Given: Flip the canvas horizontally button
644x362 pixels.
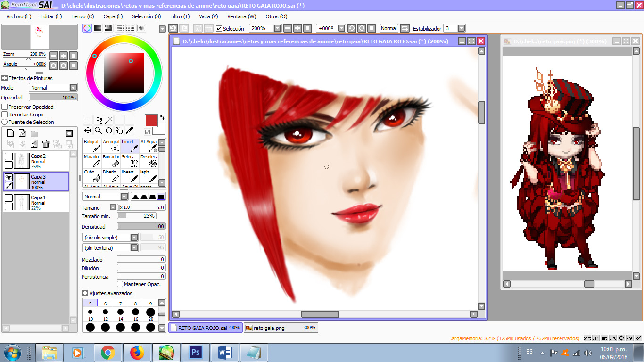Looking at the screenshot, I should click(405, 28).
